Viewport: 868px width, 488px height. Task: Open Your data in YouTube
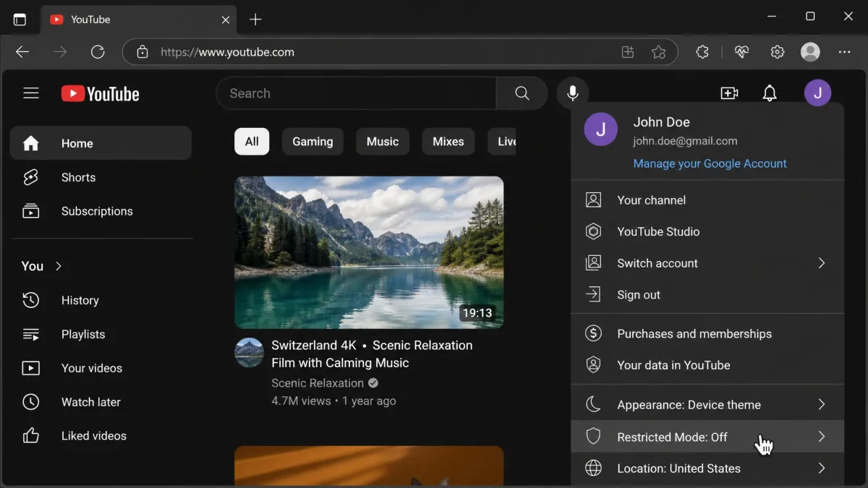pos(707,365)
